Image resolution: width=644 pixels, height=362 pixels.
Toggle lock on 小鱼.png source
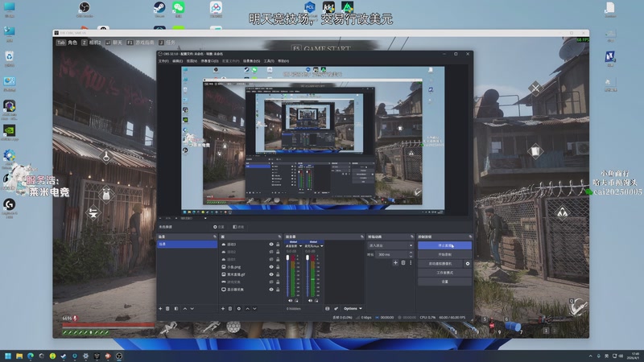click(x=278, y=267)
